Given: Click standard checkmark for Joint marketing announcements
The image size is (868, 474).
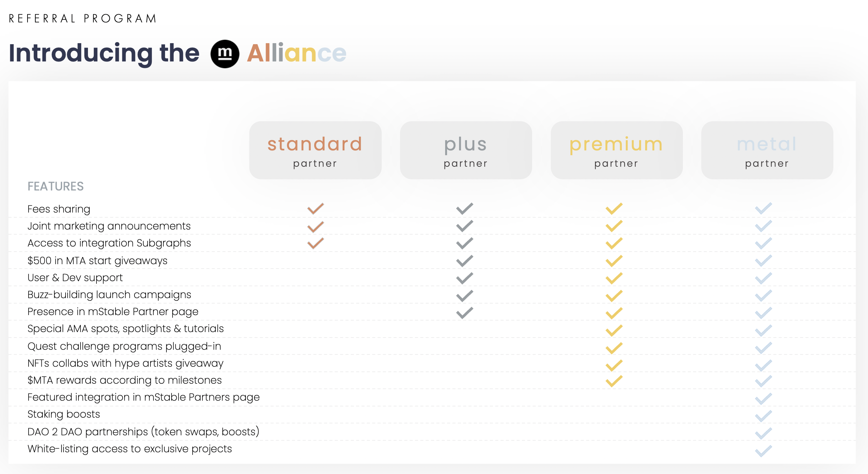Looking at the screenshot, I should [315, 227].
